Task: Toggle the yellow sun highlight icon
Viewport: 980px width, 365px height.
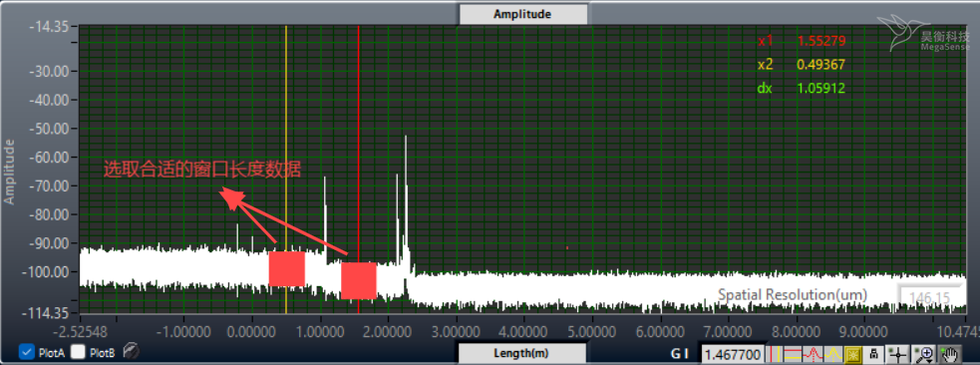Action: [x=853, y=354]
